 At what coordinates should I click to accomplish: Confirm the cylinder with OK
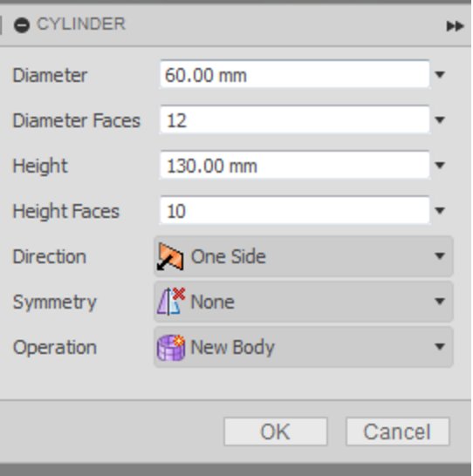276,432
